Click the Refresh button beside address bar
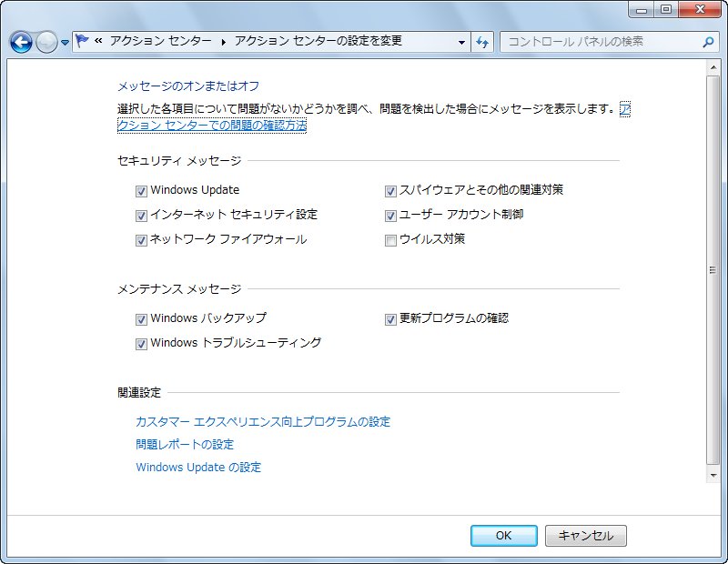 [x=482, y=42]
